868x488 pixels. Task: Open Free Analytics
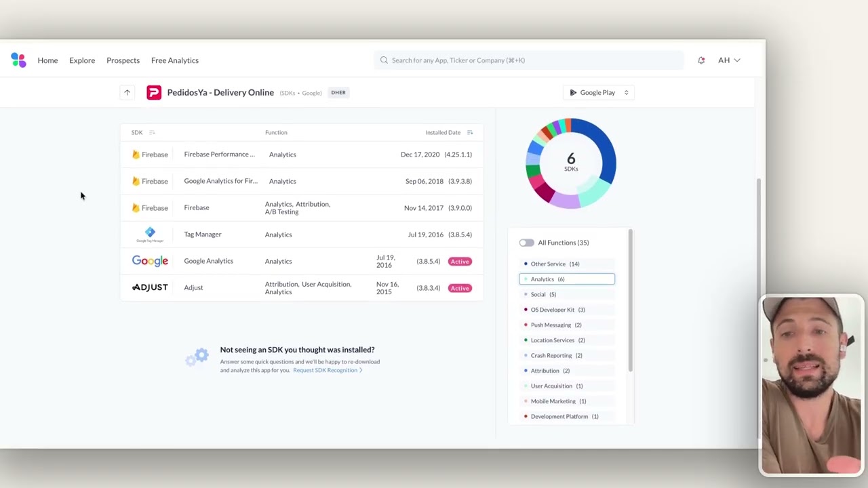(175, 60)
